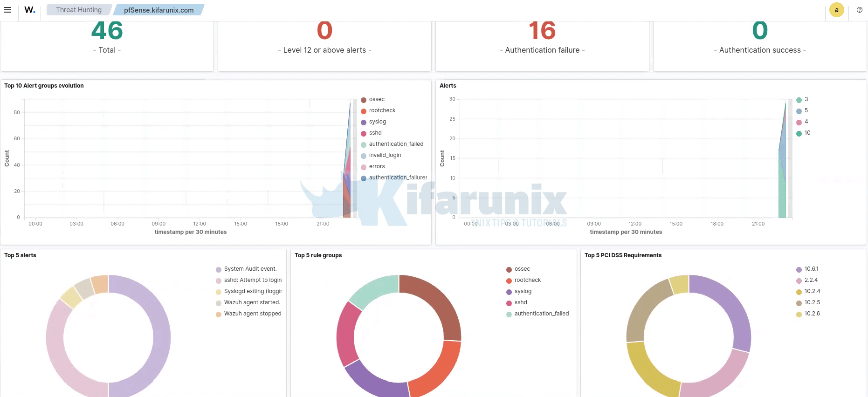
Task: Toggle authentication_failures legend entry
Action: [398, 178]
